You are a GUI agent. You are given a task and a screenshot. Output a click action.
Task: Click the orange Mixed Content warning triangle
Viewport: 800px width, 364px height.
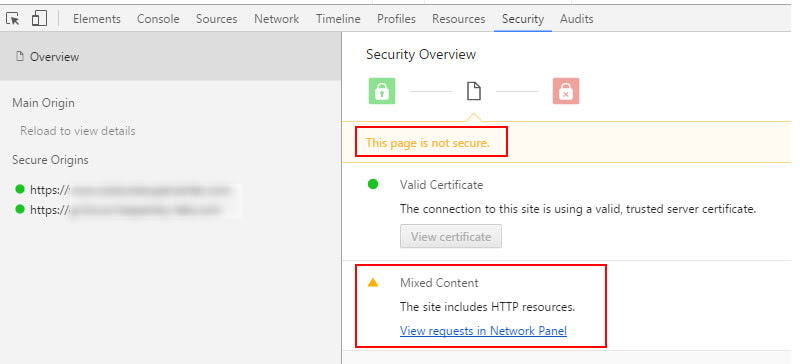pyautogui.click(x=373, y=282)
